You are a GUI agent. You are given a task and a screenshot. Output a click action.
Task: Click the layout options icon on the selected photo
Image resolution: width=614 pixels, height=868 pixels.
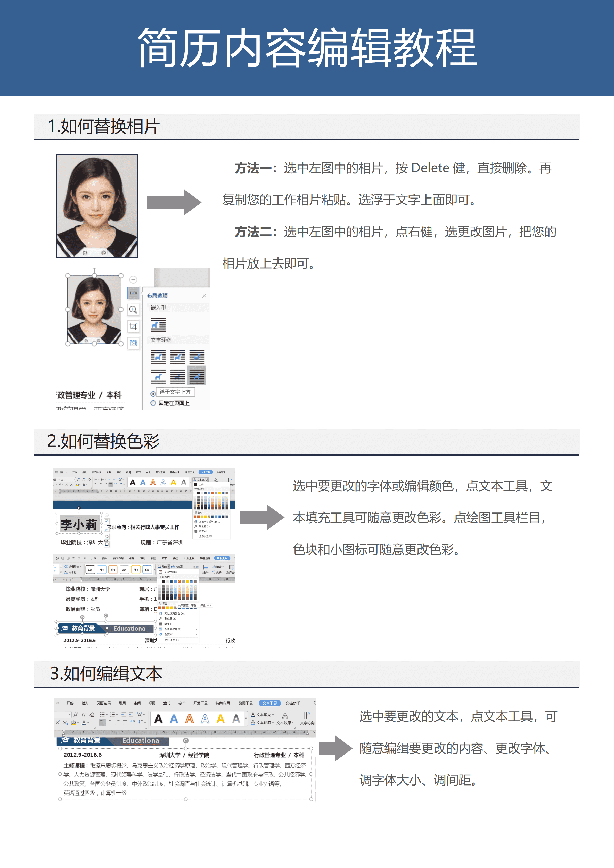click(134, 293)
